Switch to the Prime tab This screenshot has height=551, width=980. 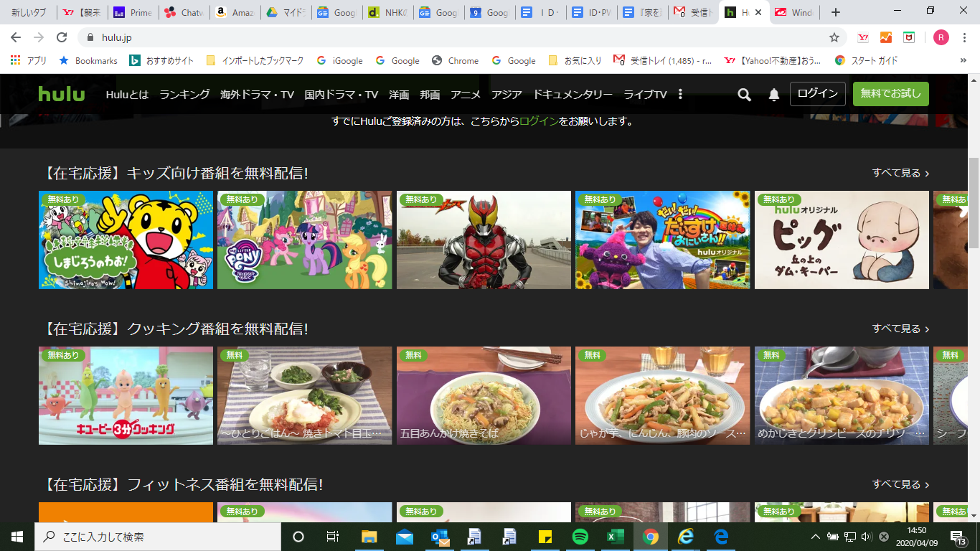(133, 12)
